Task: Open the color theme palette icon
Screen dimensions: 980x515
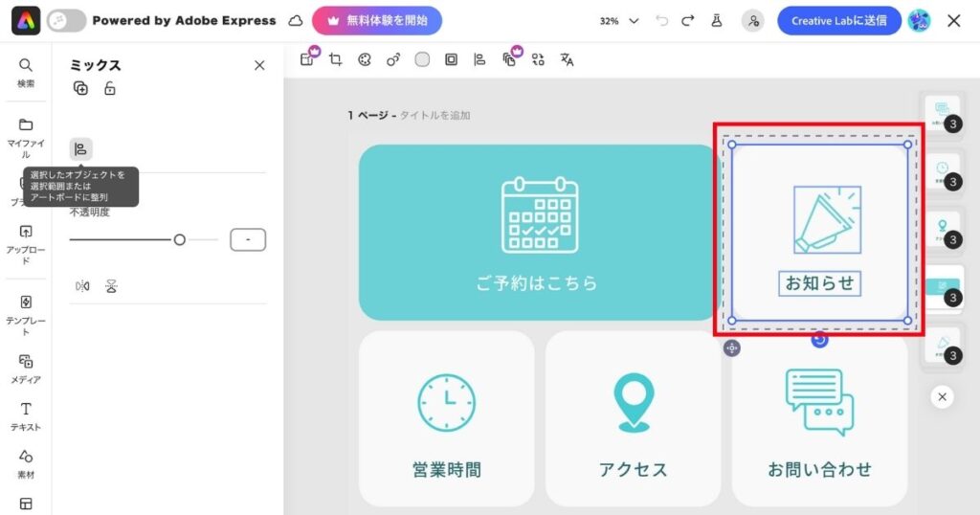Action: tap(364, 59)
